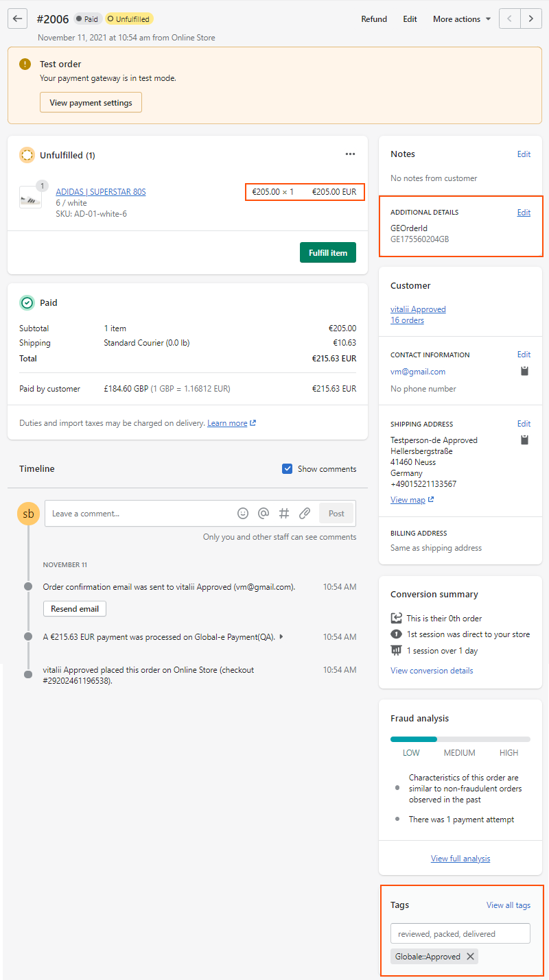Open View full analysis link
549x980 pixels.
click(x=460, y=858)
